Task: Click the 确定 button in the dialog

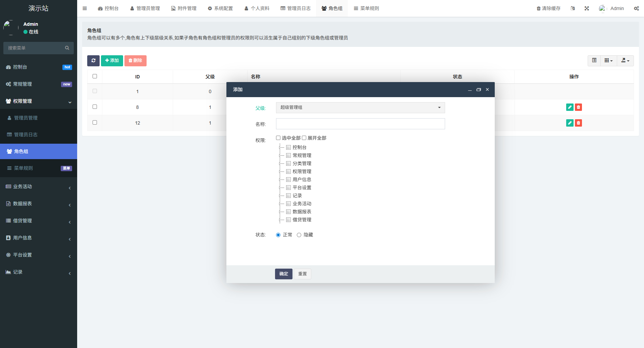Action: pos(283,274)
